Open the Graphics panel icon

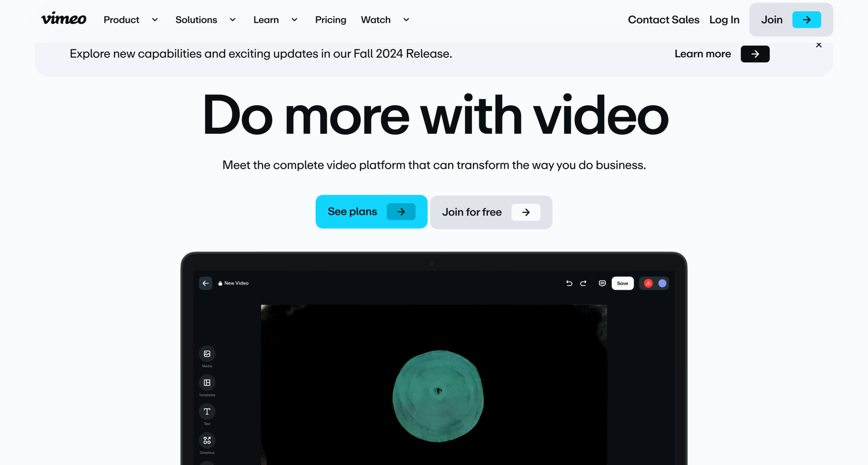coord(207,440)
